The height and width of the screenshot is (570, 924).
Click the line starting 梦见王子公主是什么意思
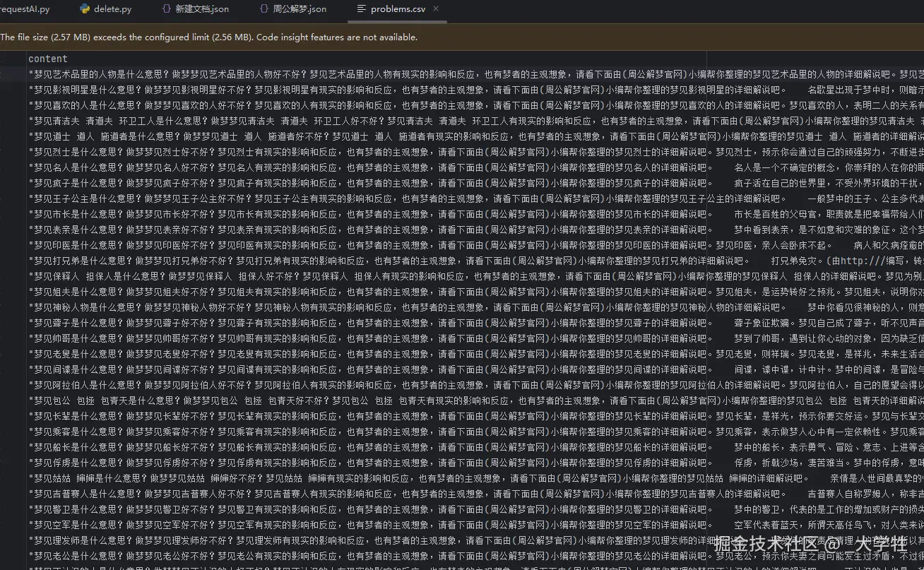point(476,198)
